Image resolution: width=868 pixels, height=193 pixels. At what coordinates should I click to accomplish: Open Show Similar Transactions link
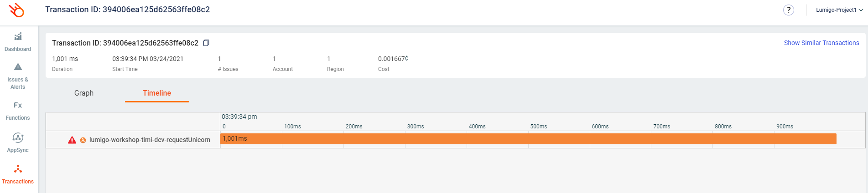click(x=821, y=43)
